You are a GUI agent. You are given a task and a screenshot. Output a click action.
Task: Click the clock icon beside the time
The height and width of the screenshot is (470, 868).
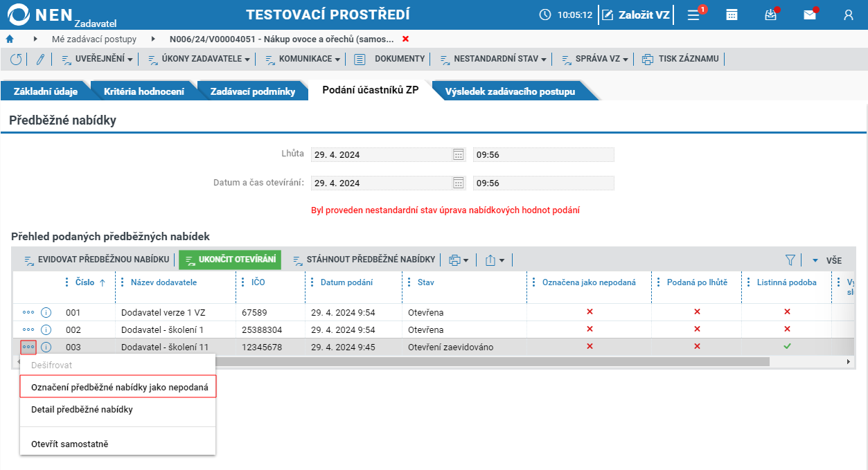pos(545,15)
